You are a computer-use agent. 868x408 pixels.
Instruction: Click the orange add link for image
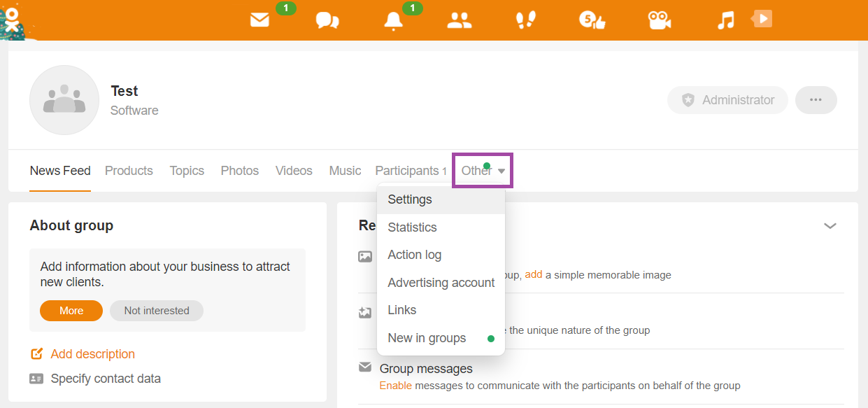534,275
